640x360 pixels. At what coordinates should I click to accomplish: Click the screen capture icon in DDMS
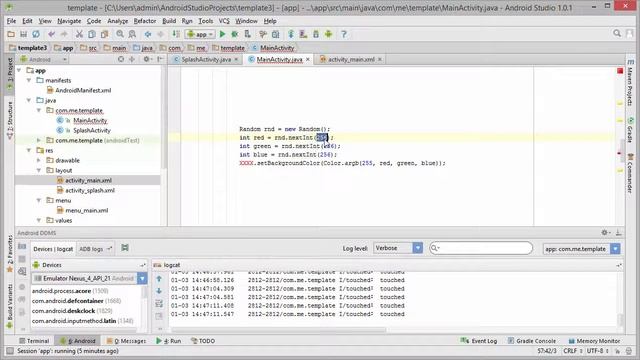(22, 247)
